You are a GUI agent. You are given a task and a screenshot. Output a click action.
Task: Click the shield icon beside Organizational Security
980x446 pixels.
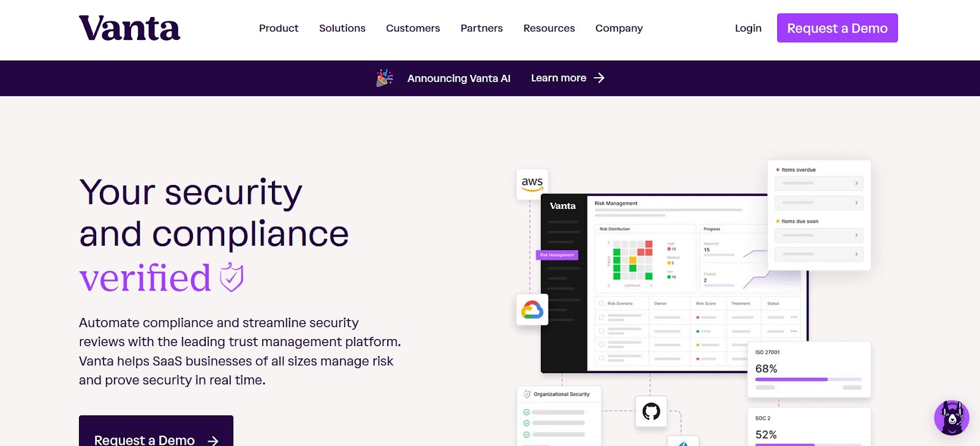[x=527, y=394]
